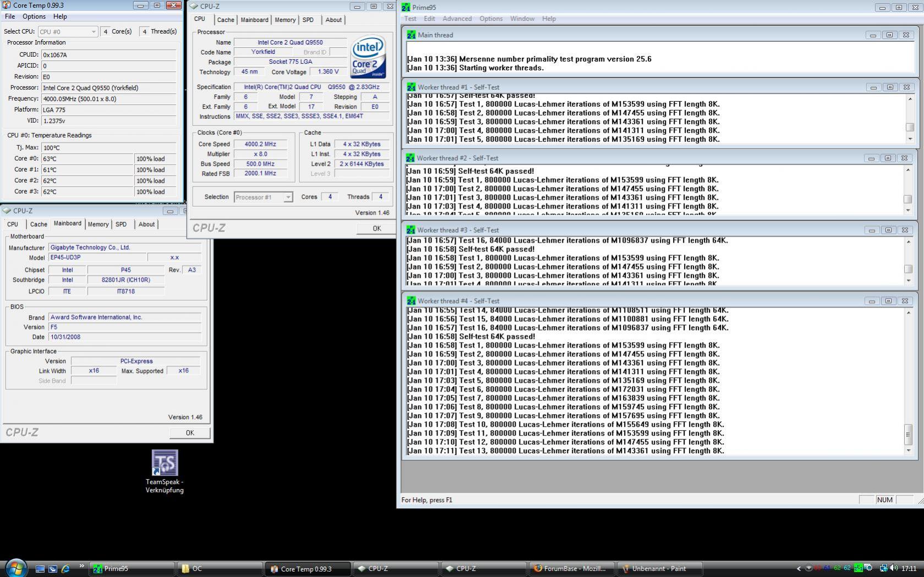The height and width of the screenshot is (577, 924).
Task: Click the network tray icon
Action: point(883,568)
